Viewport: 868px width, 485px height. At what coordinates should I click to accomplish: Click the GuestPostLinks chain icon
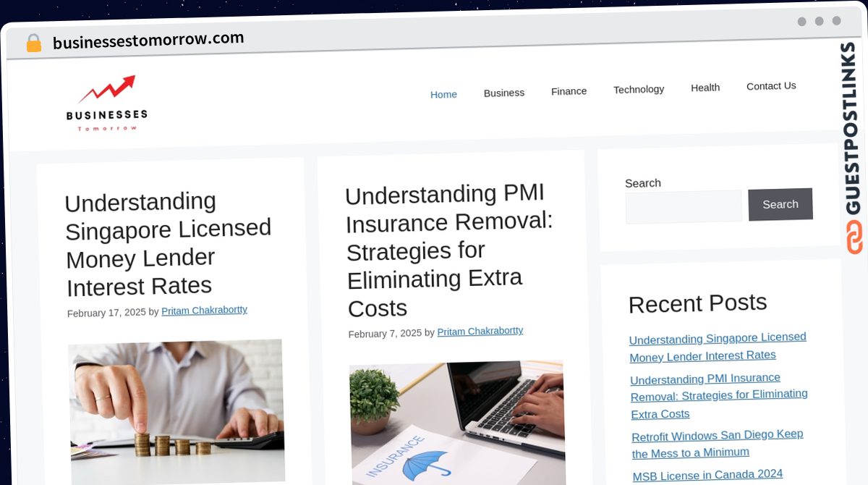(854, 237)
